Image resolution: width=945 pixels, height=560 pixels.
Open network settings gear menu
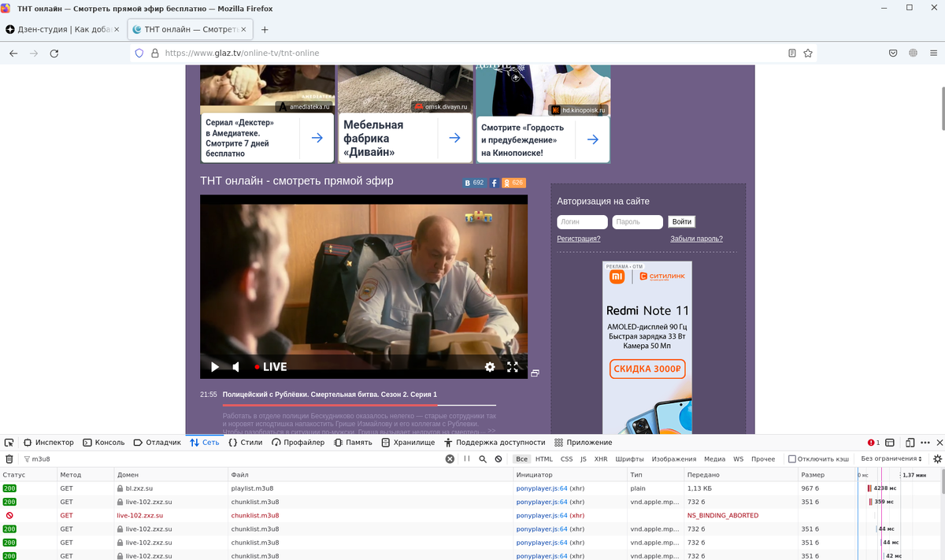[x=937, y=458]
